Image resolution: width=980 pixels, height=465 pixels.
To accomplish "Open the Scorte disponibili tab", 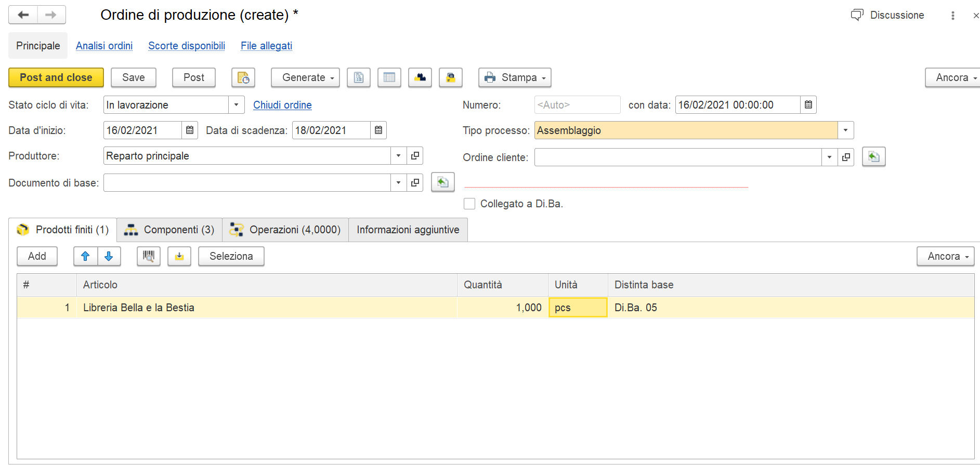I will pyautogui.click(x=187, y=46).
